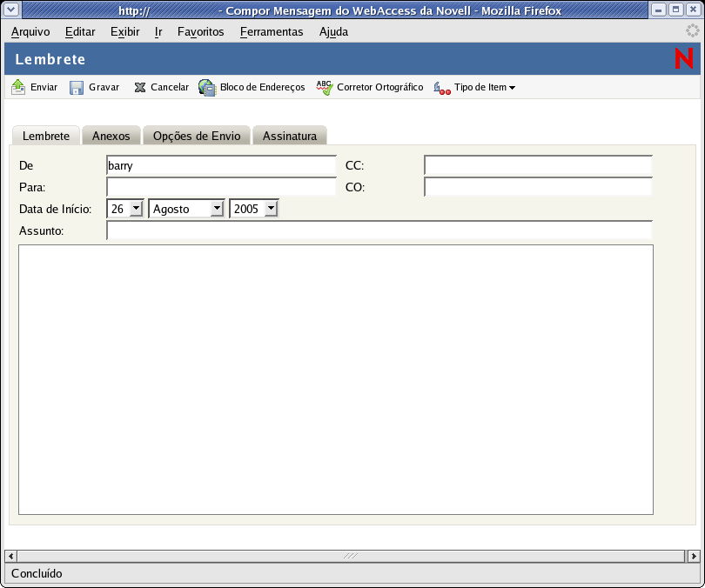Open the window menu arrow in title bar
705x588 pixels.
coord(11,10)
